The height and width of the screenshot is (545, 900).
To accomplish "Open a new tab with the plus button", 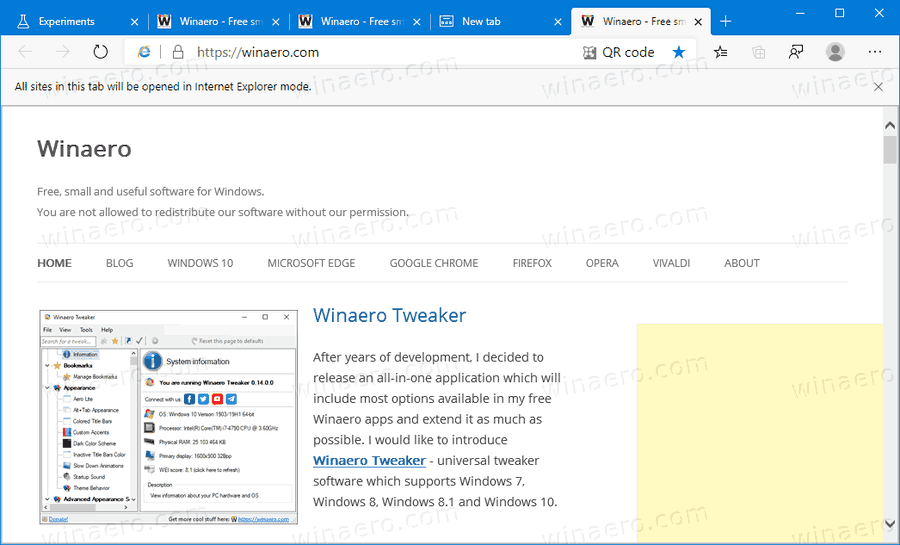I will (x=726, y=21).
